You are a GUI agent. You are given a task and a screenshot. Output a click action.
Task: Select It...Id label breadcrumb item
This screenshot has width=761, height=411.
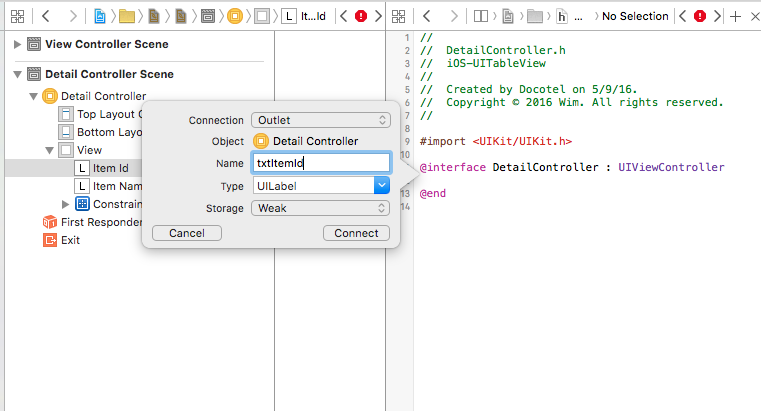304,16
